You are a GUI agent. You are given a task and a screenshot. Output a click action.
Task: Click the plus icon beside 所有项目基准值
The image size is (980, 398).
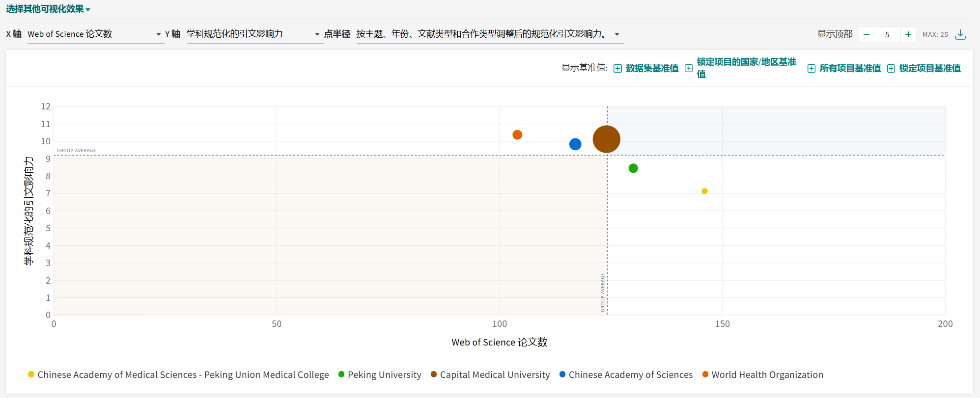(812, 68)
